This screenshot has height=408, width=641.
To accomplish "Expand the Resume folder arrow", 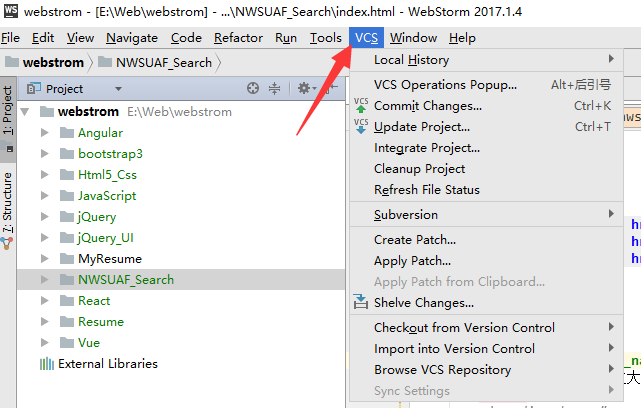I will coord(45,322).
